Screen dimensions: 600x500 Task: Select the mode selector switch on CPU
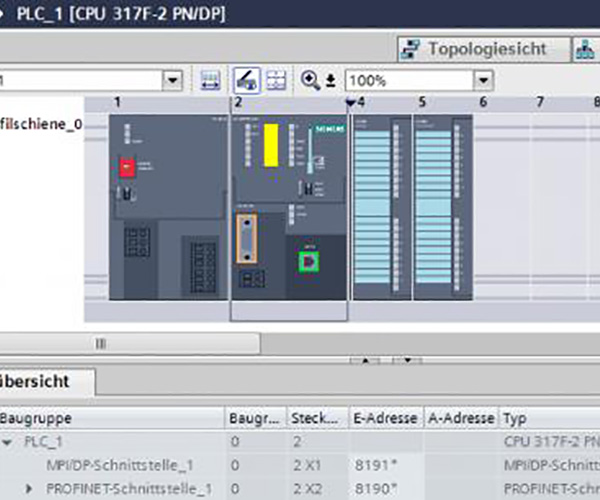[306, 189]
